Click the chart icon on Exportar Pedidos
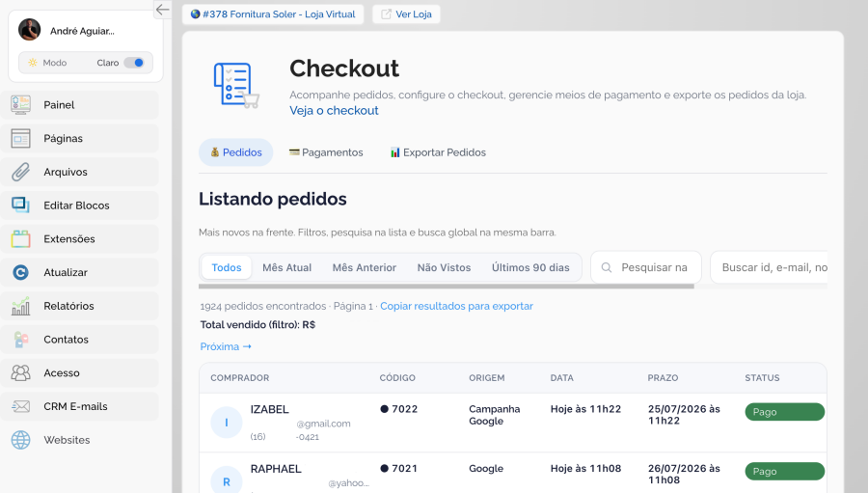Image resolution: width=868 pixels, height=493 pixels. (394, 152)
